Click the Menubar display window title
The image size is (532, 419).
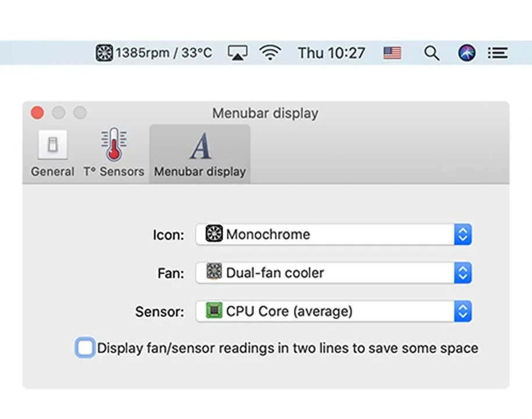click(265, 113)
